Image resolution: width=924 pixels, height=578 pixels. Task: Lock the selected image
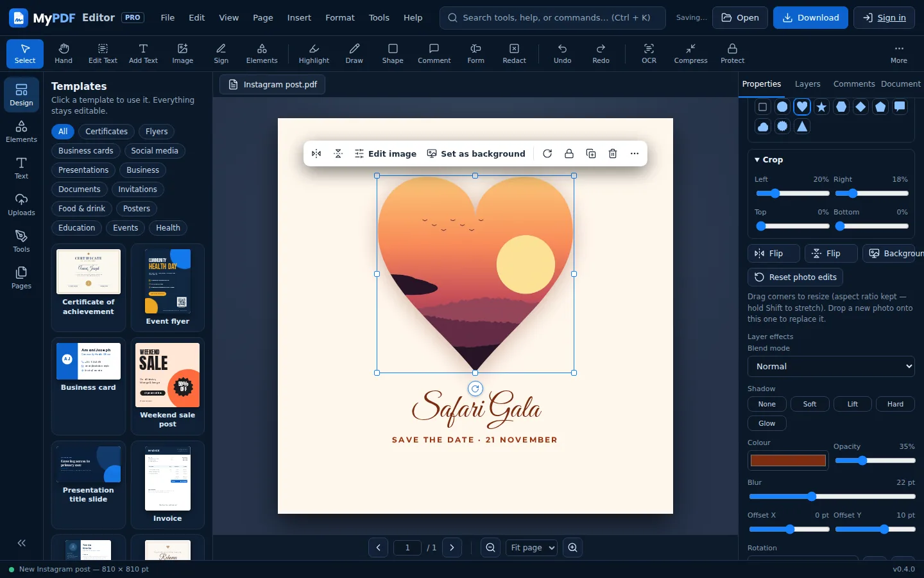(x=569, y=153)
